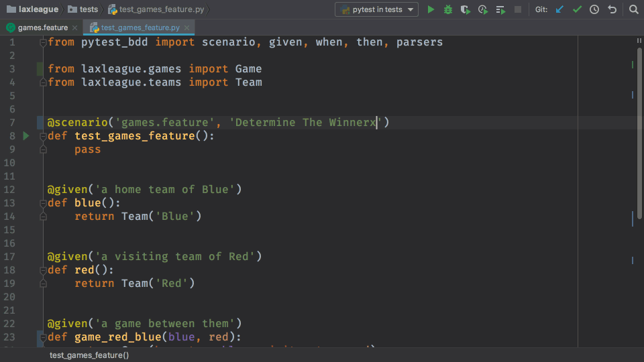Click the pass statement on line 9
The image size is (644, 362).
pyautogui.click(x=87, y=149)
